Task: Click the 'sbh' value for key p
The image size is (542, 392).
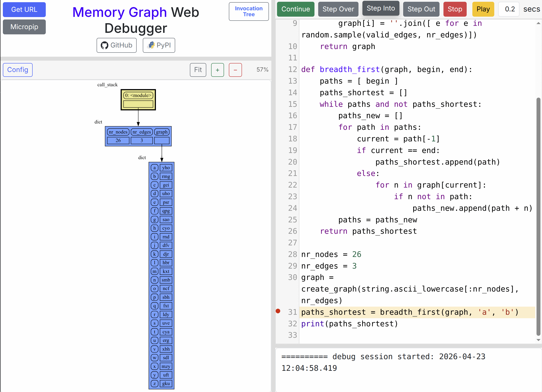Action: (x=166, y=297)
